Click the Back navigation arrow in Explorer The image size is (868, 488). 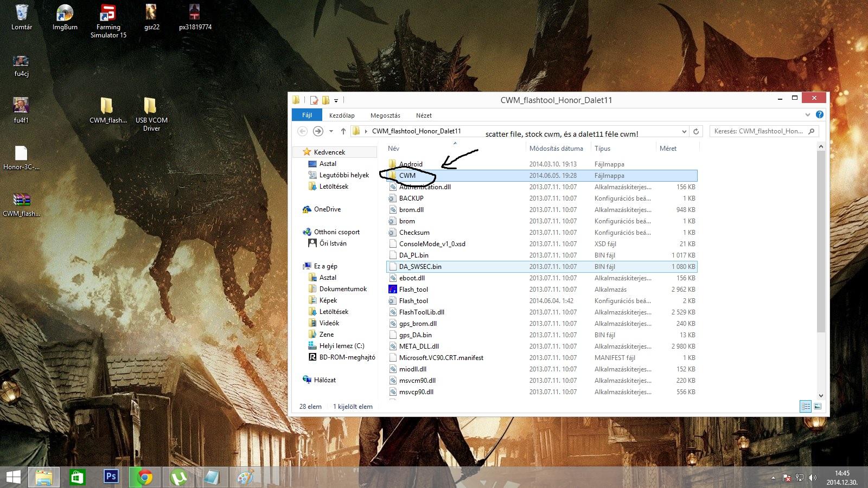pos(303,131)
